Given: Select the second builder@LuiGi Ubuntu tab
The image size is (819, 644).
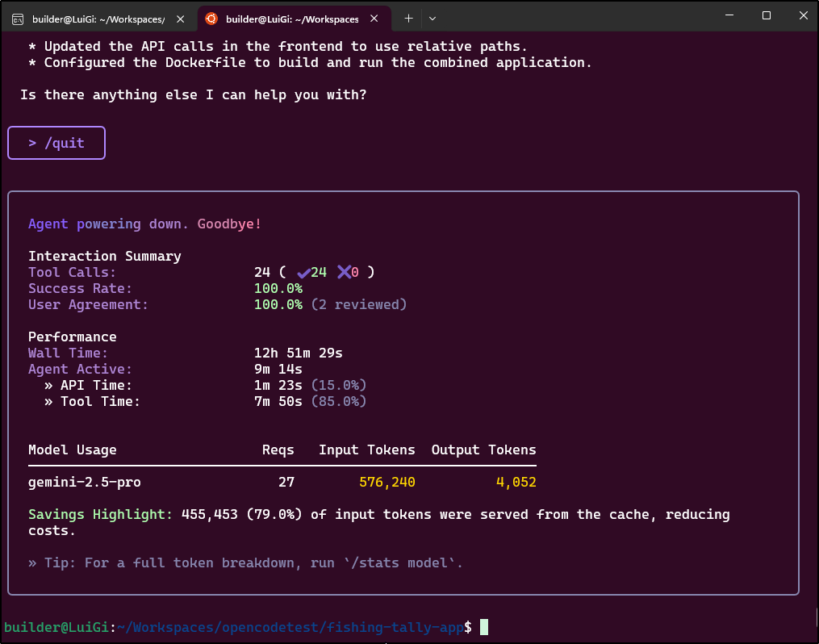Looking at the screenshot, I should [x=292, y=19].
